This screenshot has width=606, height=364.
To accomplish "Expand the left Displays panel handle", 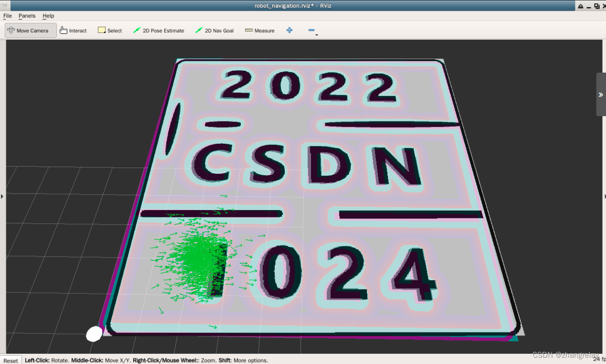I will pyautogui.click(x=2, y=196).
